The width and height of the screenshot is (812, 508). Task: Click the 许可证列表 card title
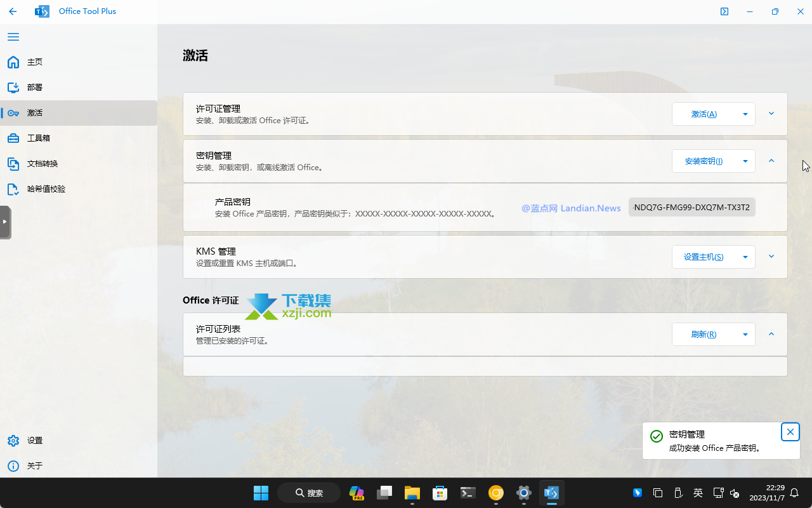tap(218, 330)
